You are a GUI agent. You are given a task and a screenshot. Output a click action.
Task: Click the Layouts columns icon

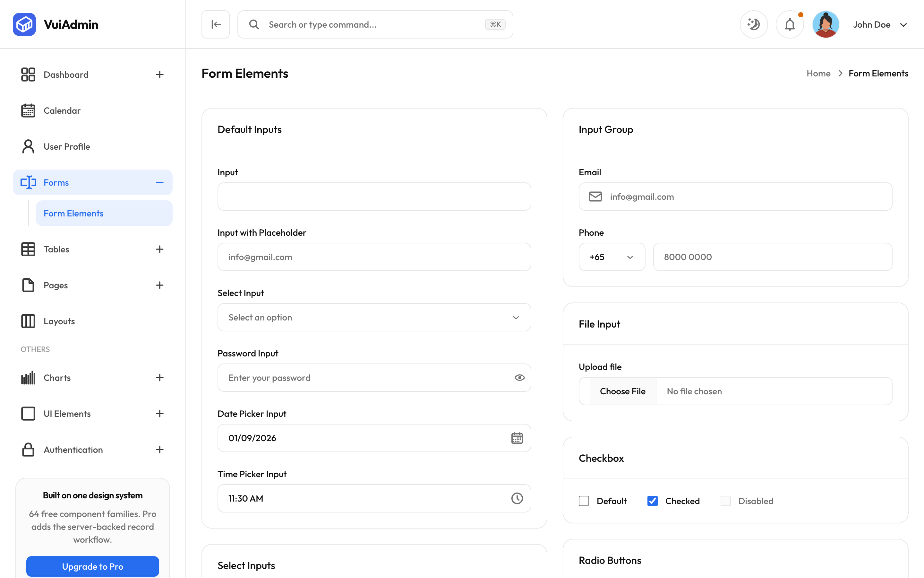click(x=28, y=321)
